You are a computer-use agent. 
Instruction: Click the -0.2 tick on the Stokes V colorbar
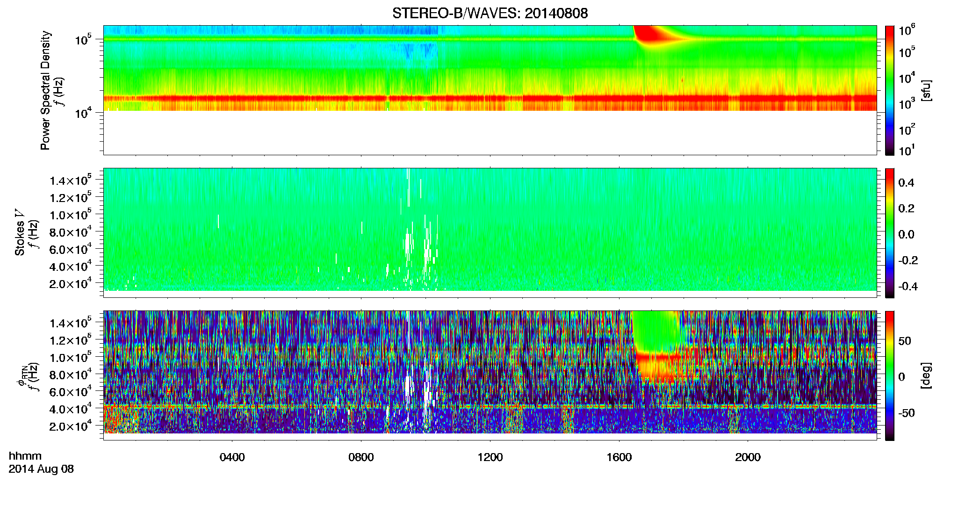point(908,260)
